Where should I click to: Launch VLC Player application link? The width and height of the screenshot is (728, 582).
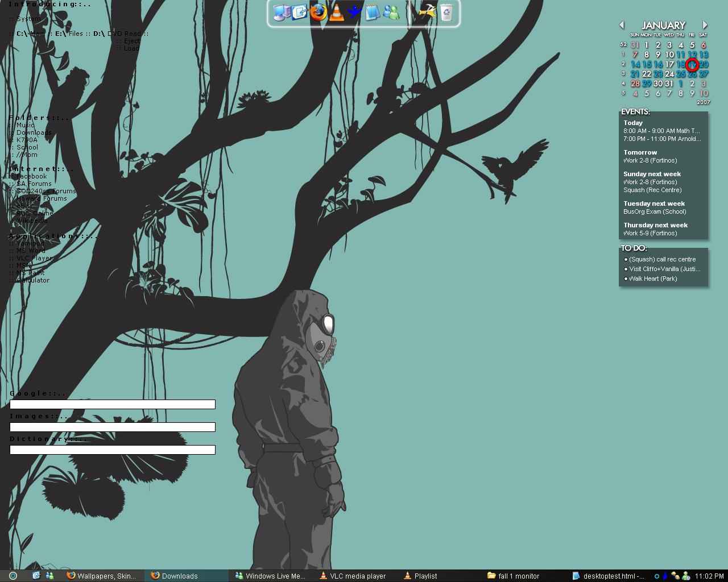tap(34, 258)
